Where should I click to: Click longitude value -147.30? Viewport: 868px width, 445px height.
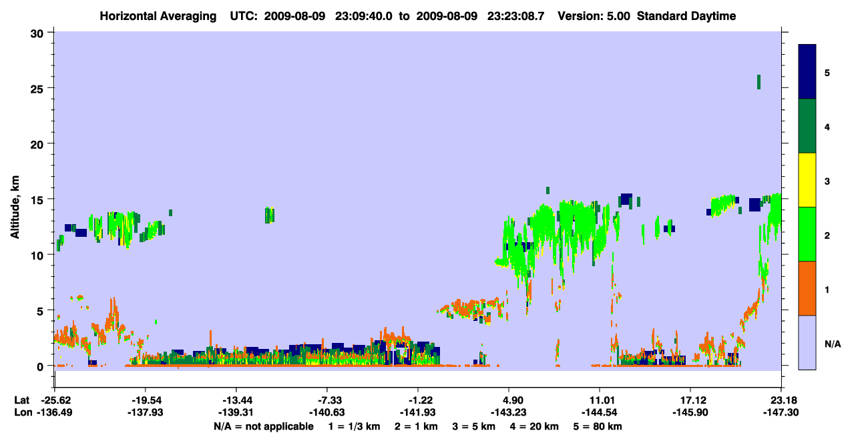coord(781,413)
